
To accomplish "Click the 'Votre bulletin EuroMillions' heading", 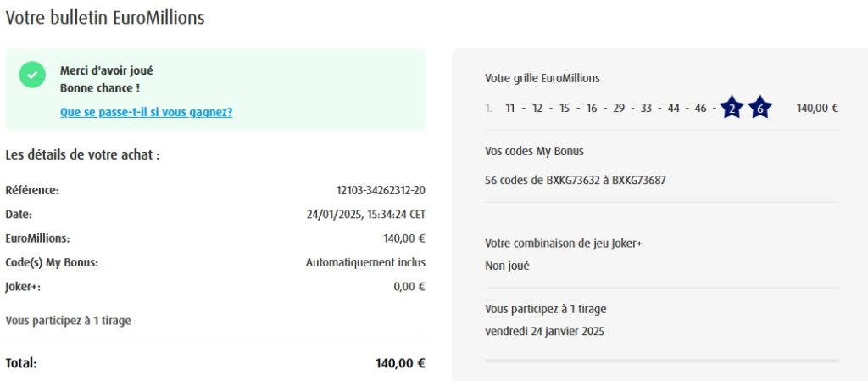I will (105, 18).
